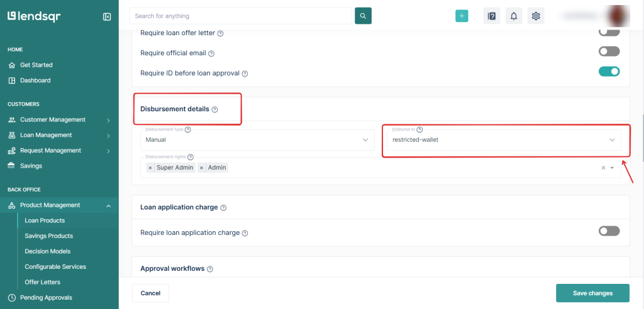Click the green plus add icon
The image size is (644, 309).
click(462, 16)
